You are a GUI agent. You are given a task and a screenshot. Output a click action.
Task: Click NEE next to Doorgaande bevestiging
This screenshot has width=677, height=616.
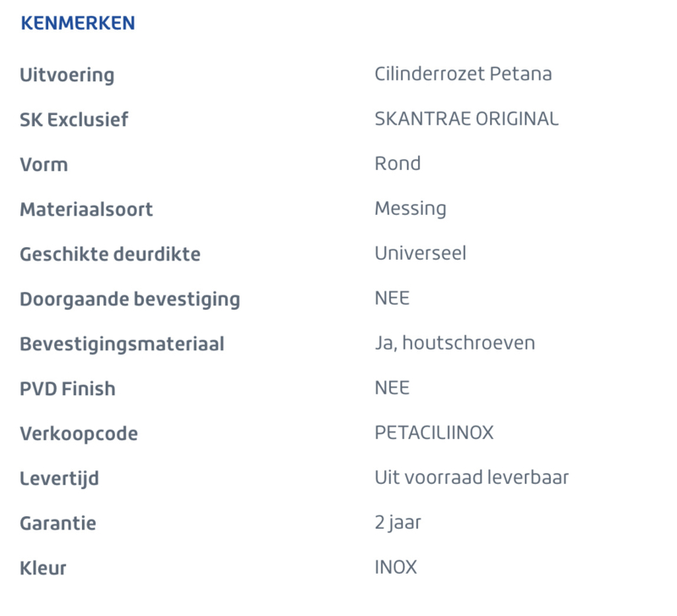(392, 299)
